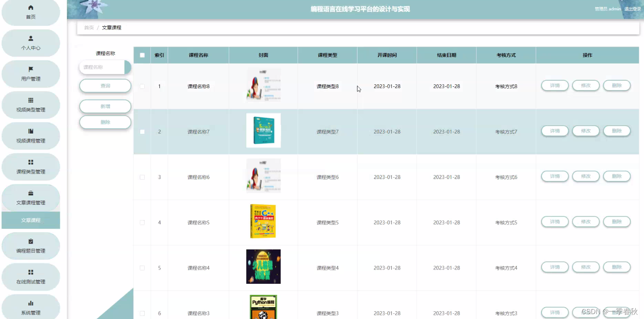Viewport: 644px width, 319px height.
Task: Check the checkbox for row 课程名称3
Action: (x=142, y=313)
